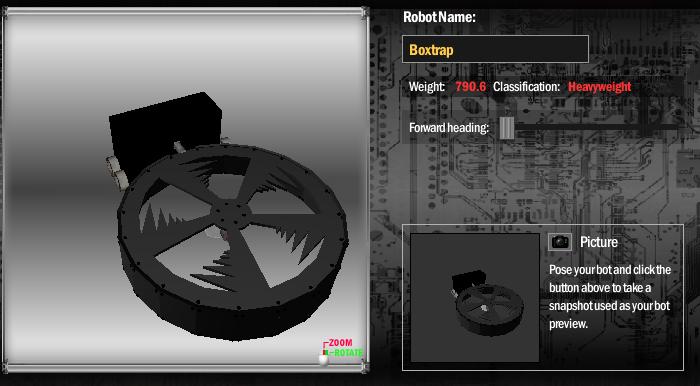This screenshot has width=700, height=386.
Task: Click the green right mouse button indicator
Action: 327,353
